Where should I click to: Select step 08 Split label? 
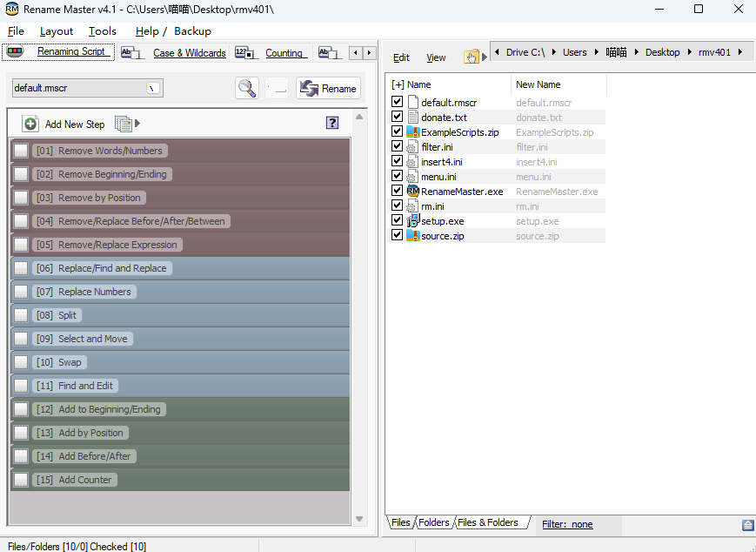pyautogui.click(x=57, y=315)
